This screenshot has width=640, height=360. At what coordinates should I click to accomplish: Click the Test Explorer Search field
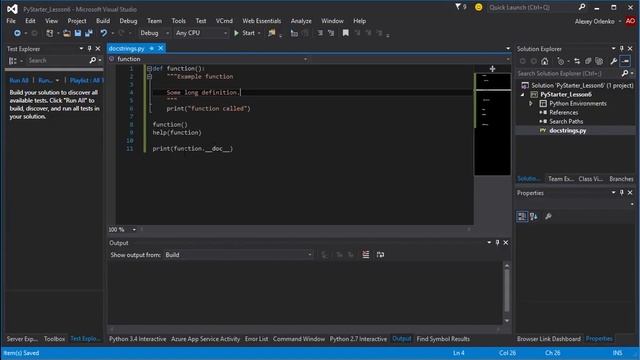point(58,60)
